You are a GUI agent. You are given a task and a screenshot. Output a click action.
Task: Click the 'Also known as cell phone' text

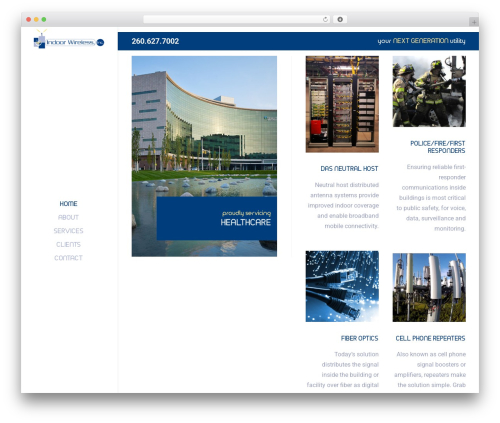pos(430,369)
